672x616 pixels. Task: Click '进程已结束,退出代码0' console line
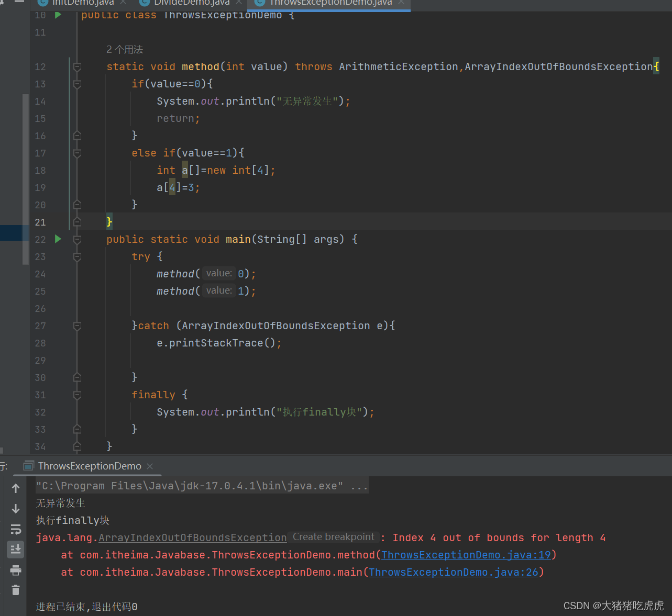(86, 607)
